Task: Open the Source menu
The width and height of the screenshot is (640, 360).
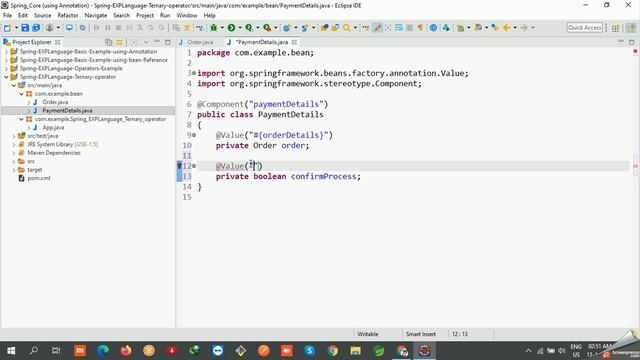Action: 42,16
